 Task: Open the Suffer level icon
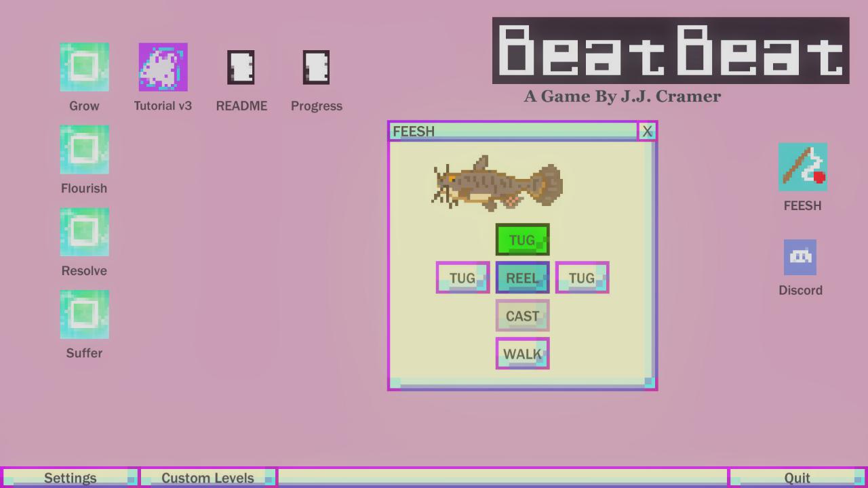coord(84,314)
